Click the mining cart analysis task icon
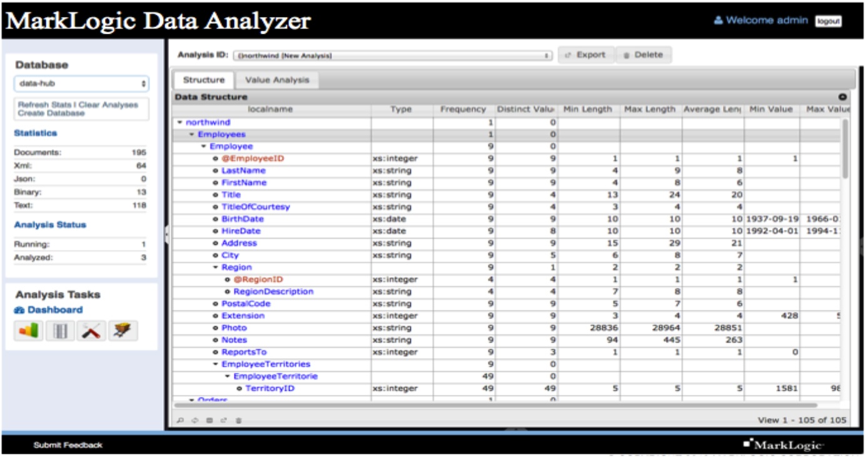The width and height of the screenshot is (868, 457). pyautogui.click(x=123, y=331)
